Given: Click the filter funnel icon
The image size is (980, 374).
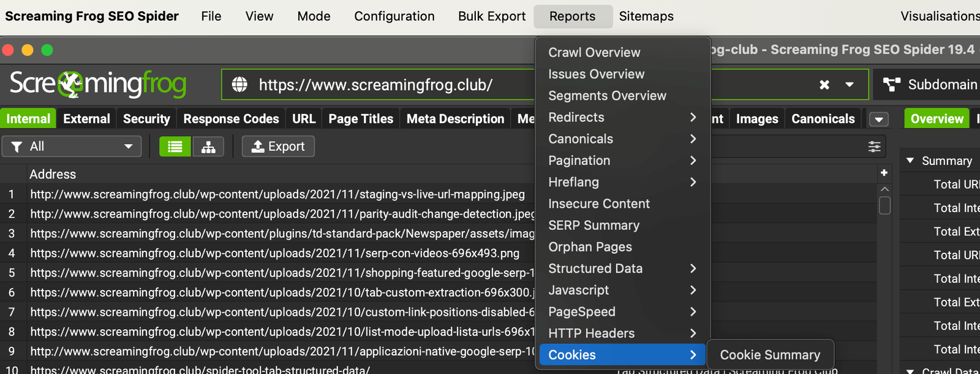Looking at the screenshot, I should [17, 147].
